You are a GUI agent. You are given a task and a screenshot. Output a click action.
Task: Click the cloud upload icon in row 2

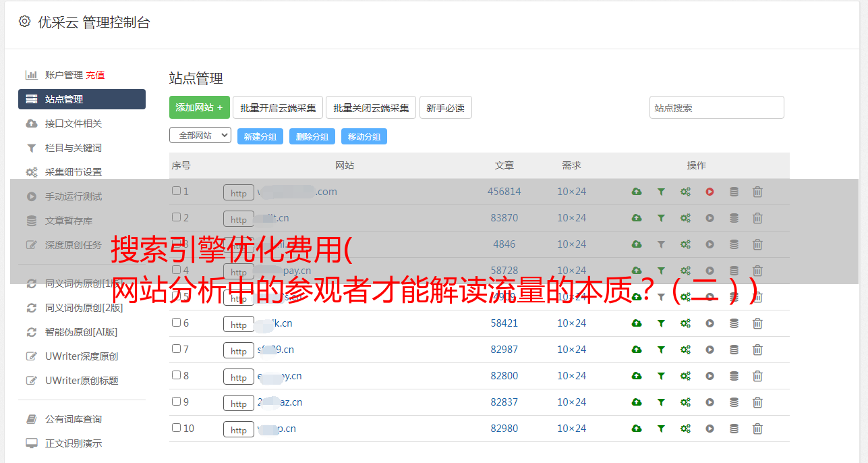(x=637, y=218)
